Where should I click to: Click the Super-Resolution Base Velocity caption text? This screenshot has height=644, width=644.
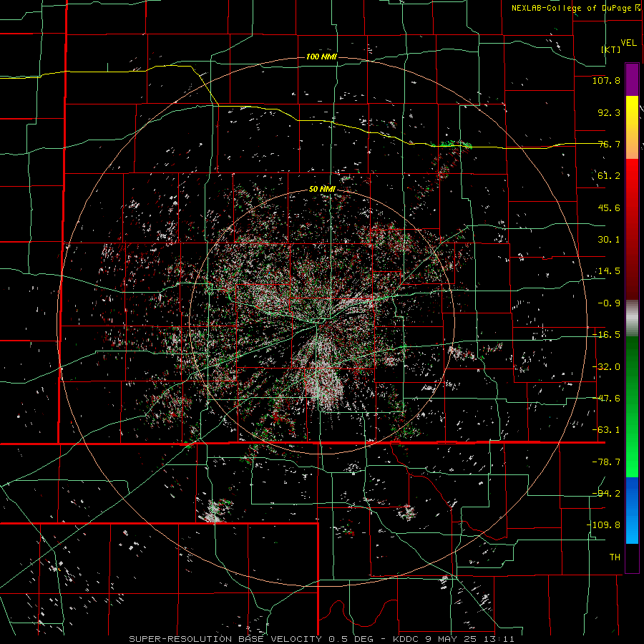coord(321,639)
